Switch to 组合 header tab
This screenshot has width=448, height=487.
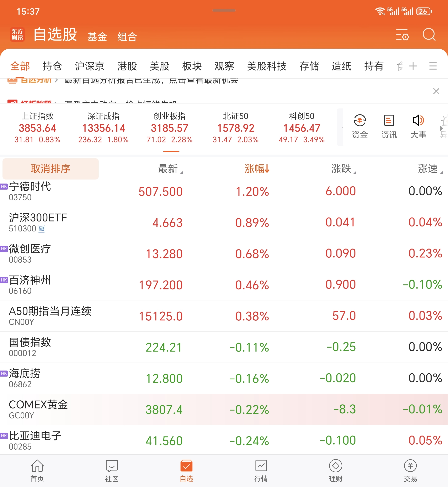pyautogui.click(x=127, y=37)
